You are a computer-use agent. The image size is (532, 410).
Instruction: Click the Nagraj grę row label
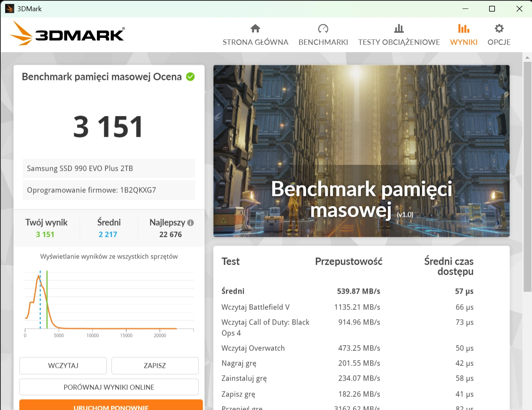pos(239,363)
